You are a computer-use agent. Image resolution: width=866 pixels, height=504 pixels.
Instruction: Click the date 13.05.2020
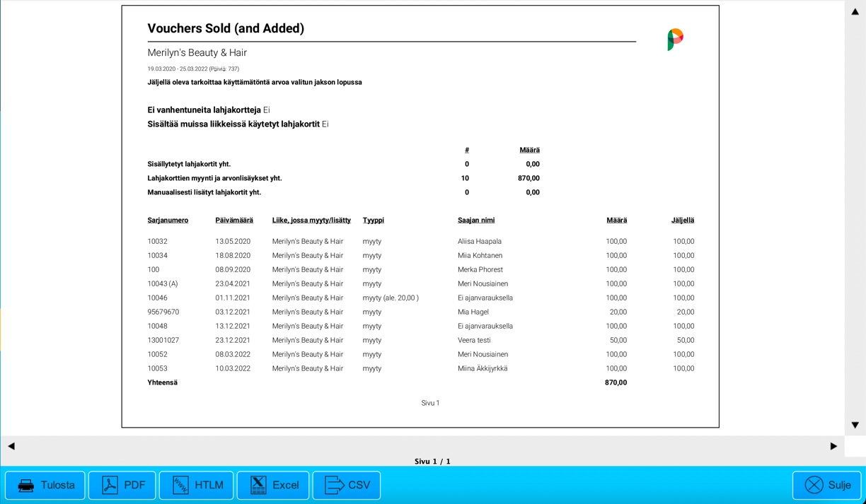point(233,242)
